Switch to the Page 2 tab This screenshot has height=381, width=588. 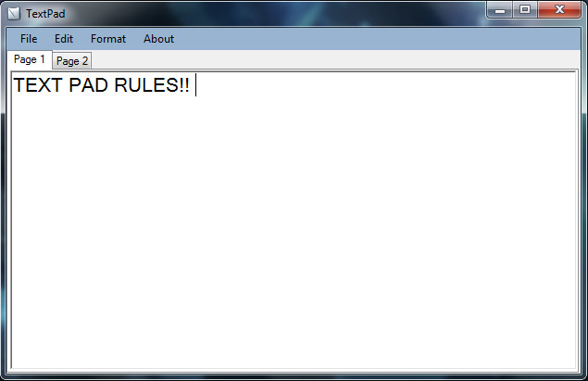72,61
